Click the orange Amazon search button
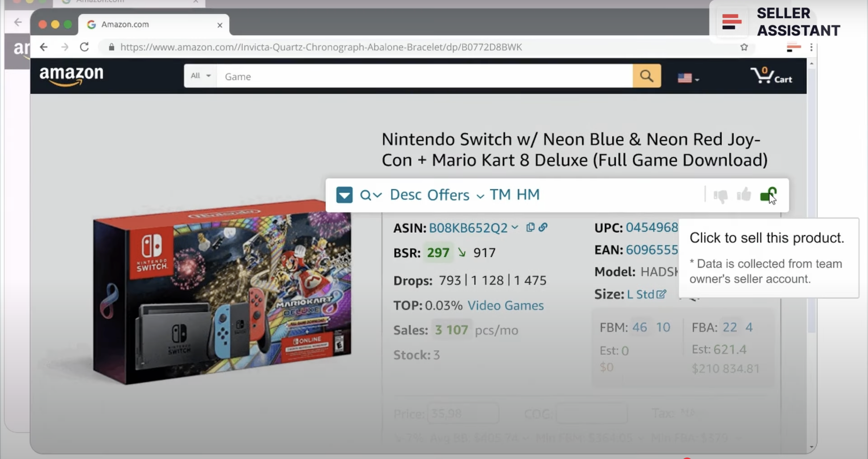 coord(646,76)
